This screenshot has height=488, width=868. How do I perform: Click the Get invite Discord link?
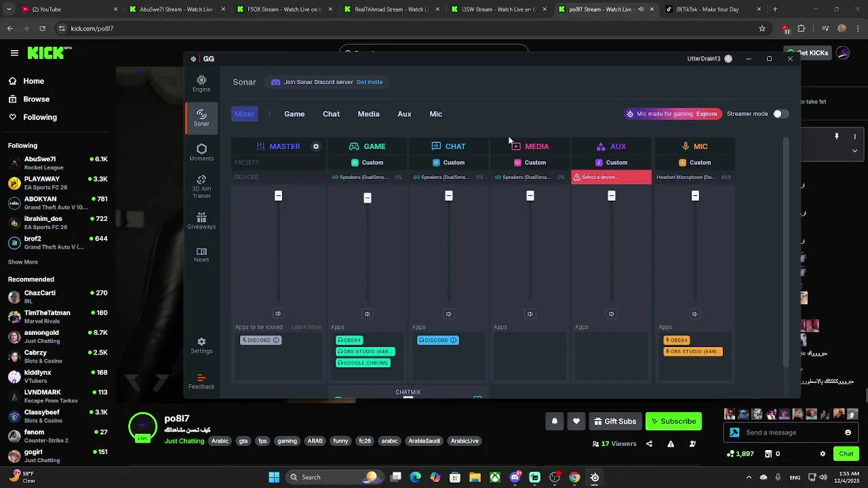pyautogui.click(x=370, y=82)
